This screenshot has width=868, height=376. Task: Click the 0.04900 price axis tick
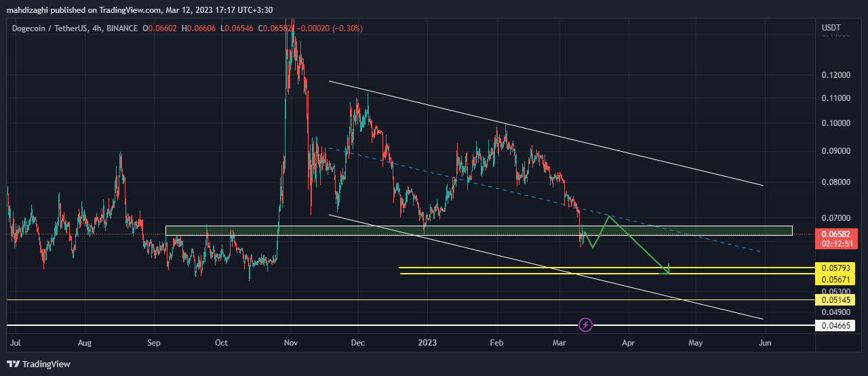[835, 312]
